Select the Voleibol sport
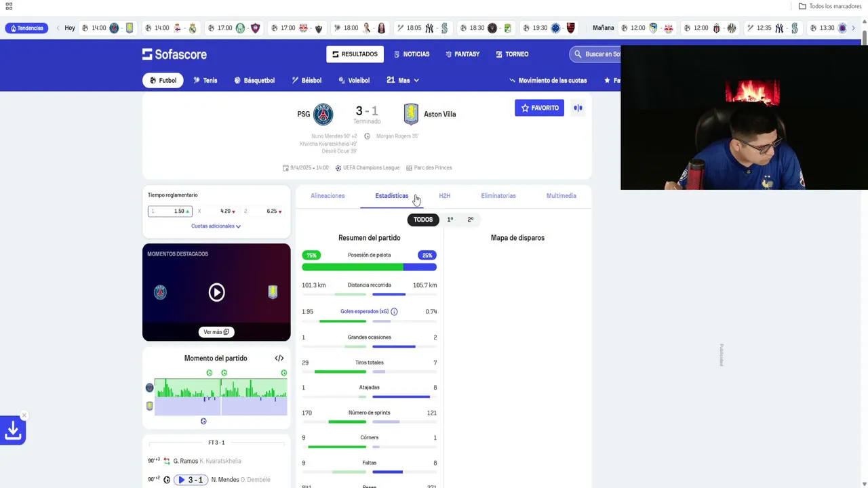 [x=353, y=80]
